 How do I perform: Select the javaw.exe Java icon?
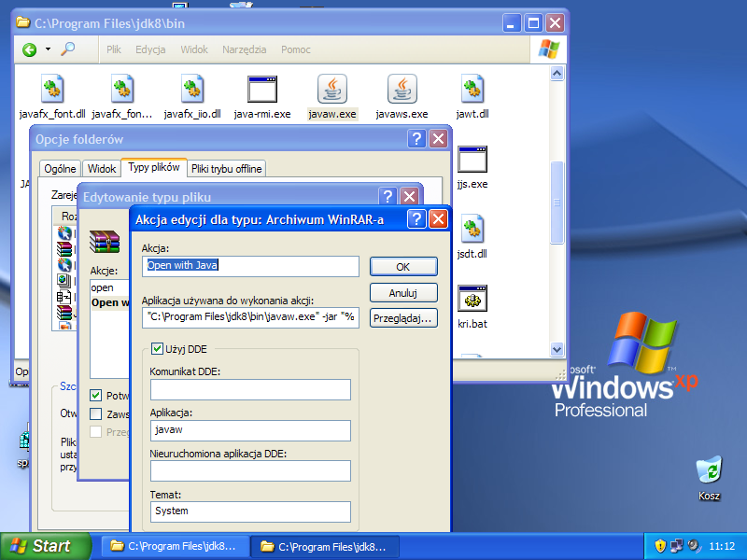point(332,89)
